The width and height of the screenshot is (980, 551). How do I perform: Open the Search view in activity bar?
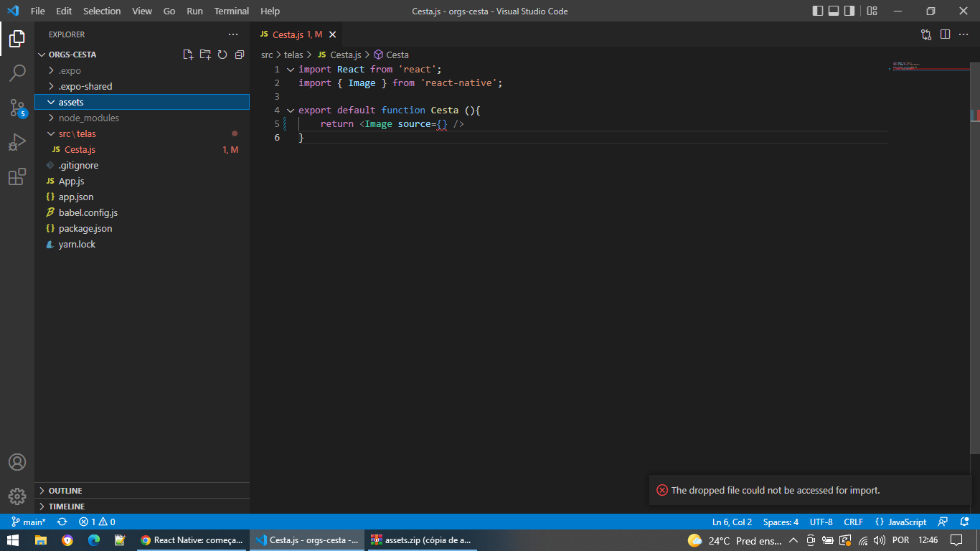coord(17,72)
